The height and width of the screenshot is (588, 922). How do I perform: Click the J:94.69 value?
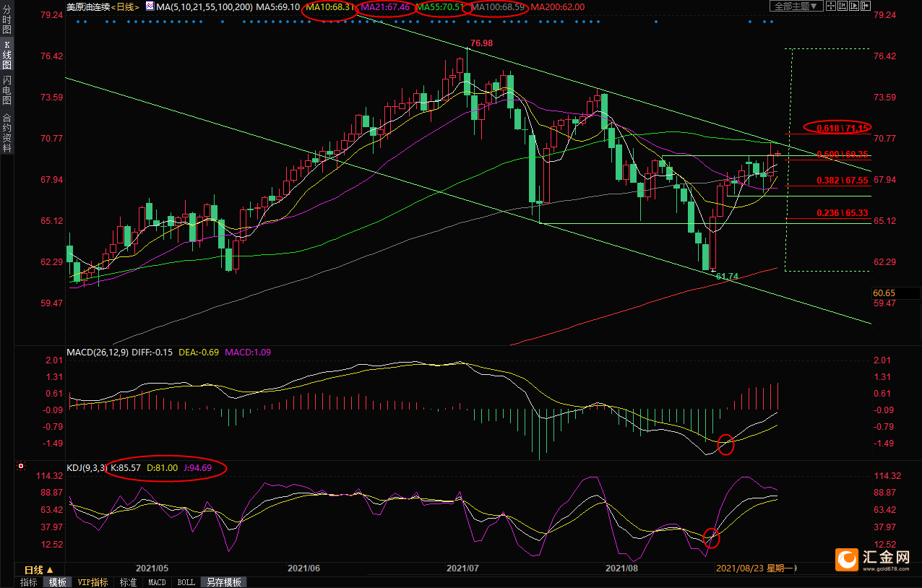(197, 468)
